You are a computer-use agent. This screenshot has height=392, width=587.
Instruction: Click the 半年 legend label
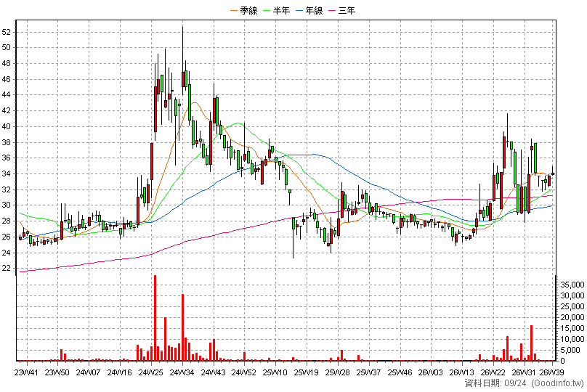[x=281, y=10]
